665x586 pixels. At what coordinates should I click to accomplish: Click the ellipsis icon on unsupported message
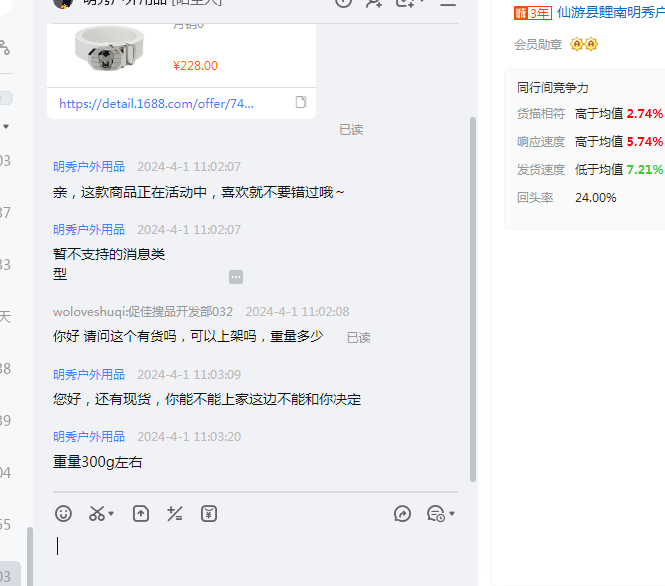pyautogui.click(x=236, y=277)
